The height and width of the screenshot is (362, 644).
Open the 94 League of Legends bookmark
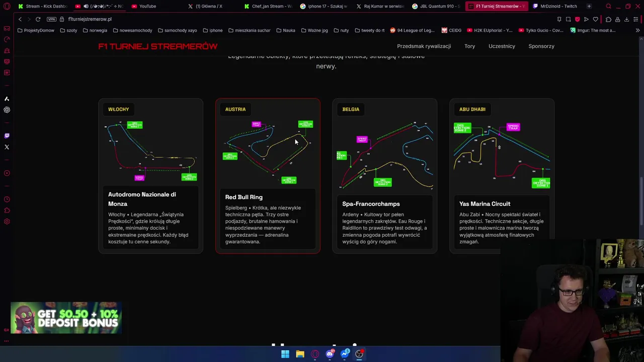412,30
